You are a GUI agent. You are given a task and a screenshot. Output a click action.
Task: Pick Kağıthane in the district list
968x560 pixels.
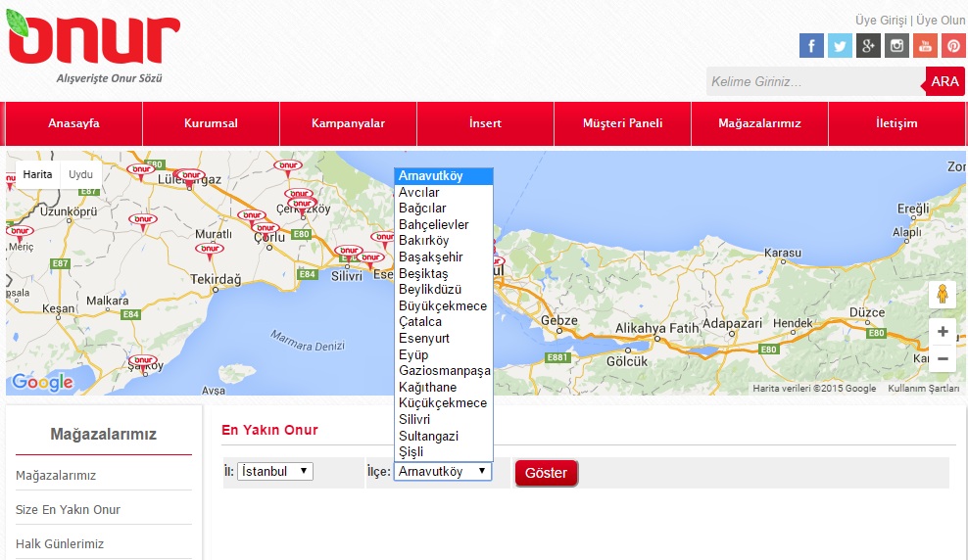click(x=443, y=388)
